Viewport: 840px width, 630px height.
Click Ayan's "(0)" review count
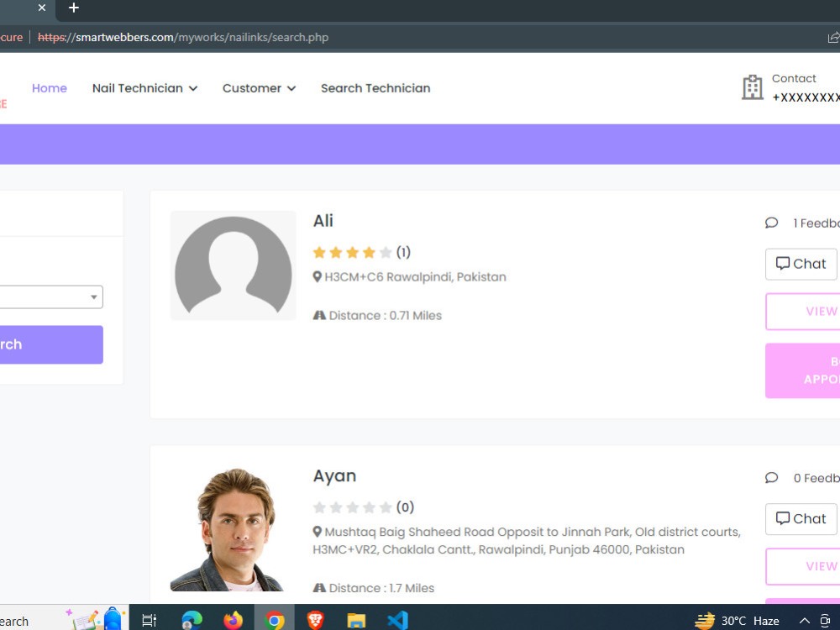click(405, 507)
